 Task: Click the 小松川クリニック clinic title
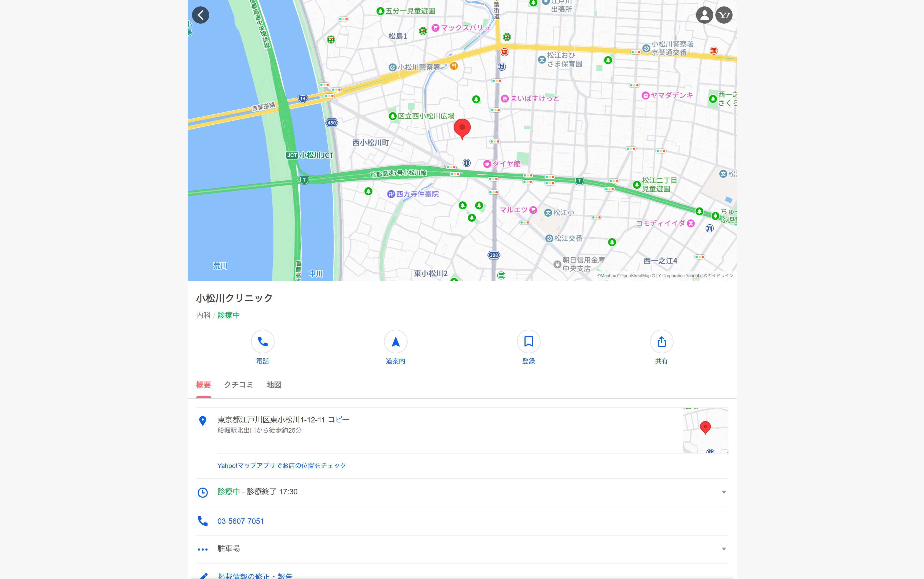coord(234,298)
